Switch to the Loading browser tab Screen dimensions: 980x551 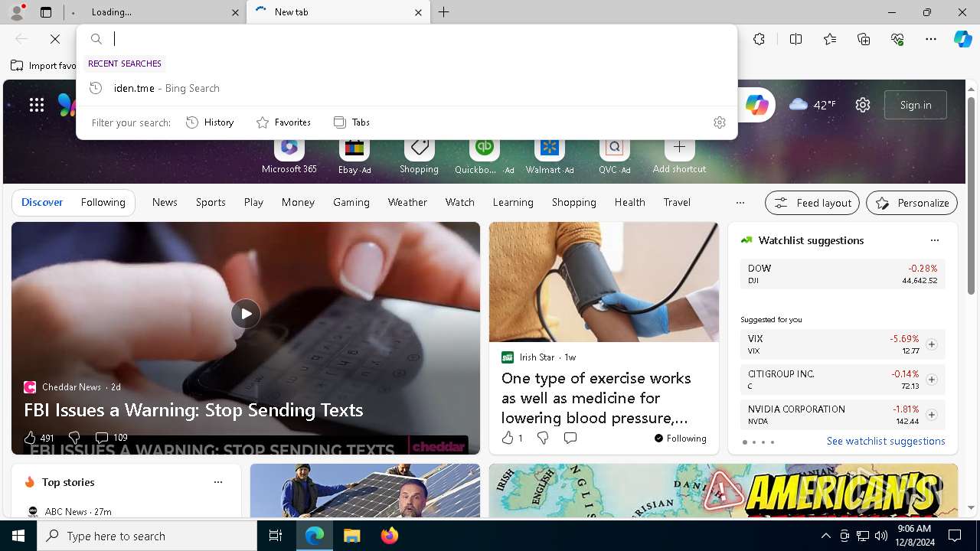tap(153, 12)
